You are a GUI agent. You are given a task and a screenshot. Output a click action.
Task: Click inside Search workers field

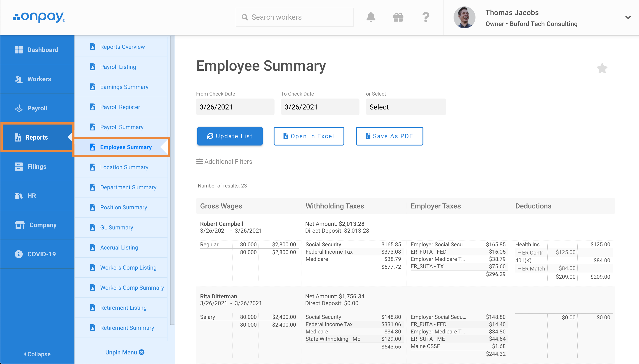click(294, 17)
